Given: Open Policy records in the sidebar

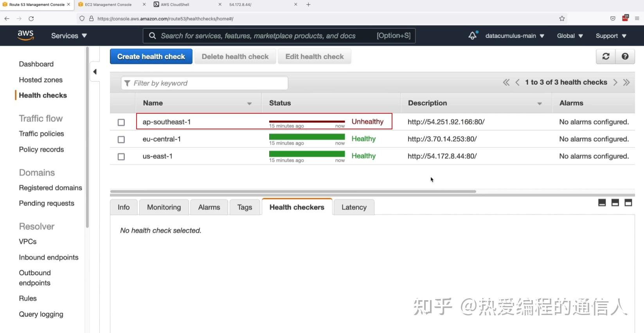Looking at the screenshot, I should (41, 149).
